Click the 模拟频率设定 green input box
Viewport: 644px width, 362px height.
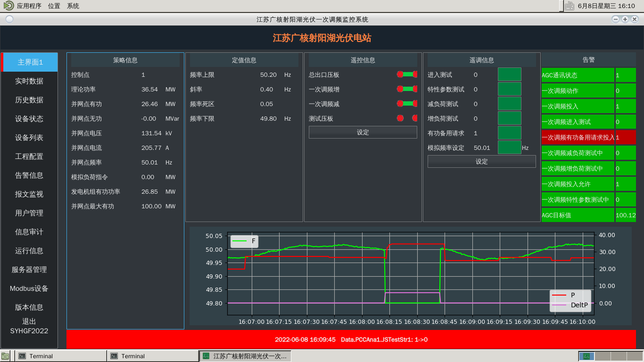509,148
